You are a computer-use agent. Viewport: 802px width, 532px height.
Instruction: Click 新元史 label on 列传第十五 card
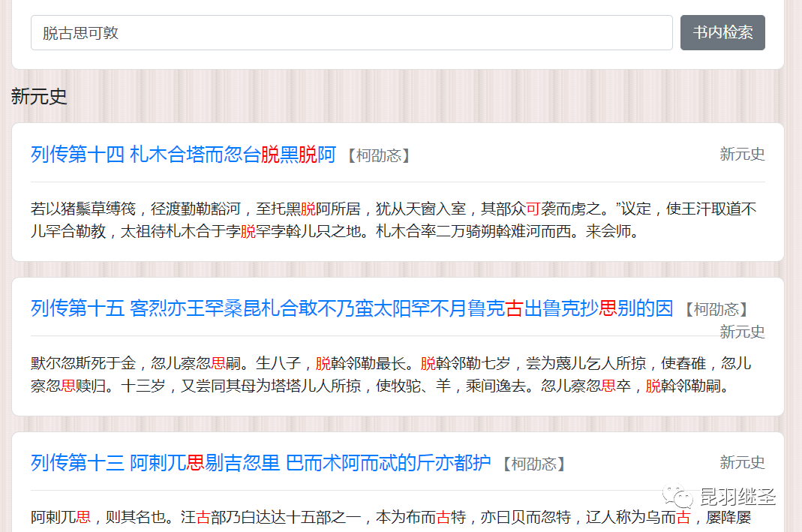click(742, 332)
